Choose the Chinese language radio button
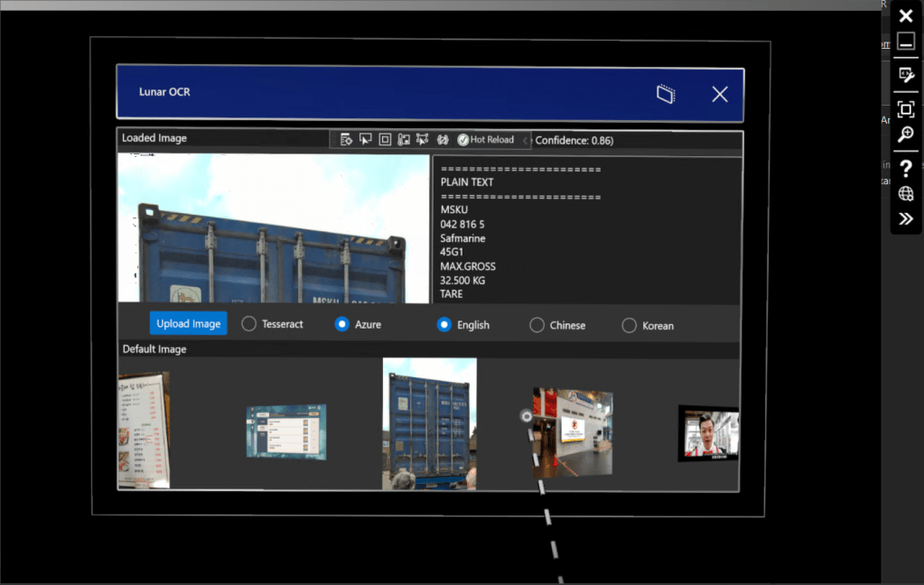 537,325
